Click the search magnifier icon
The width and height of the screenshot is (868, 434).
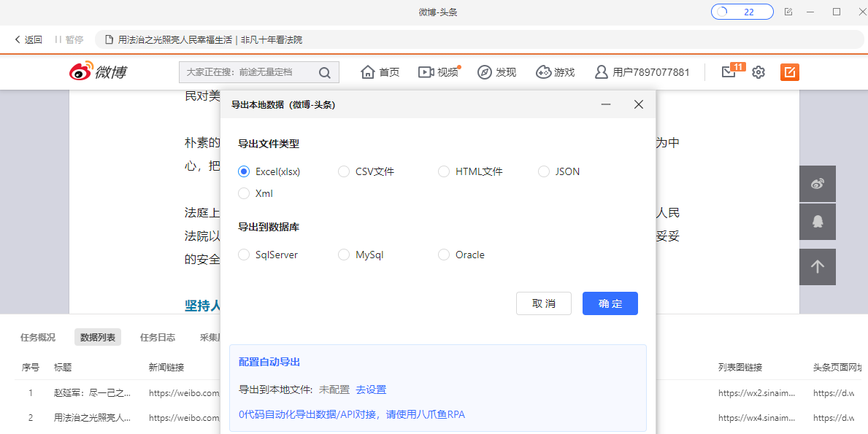coord(325,72)
